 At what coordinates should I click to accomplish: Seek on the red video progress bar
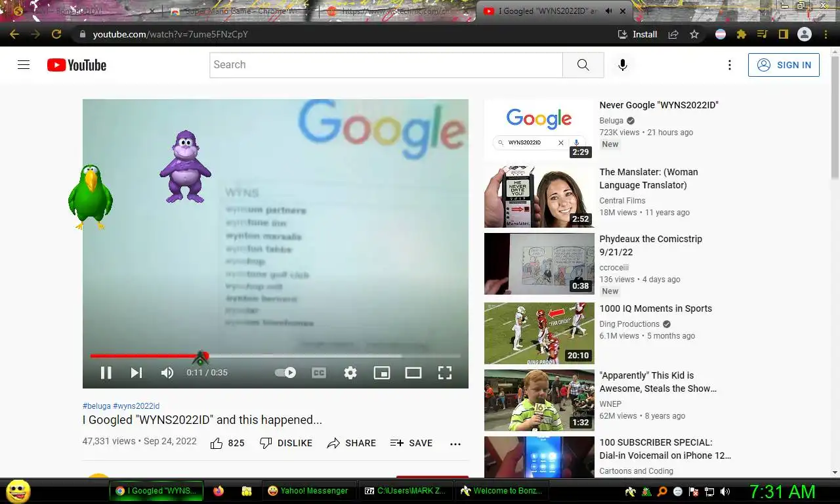click(275, 356)
